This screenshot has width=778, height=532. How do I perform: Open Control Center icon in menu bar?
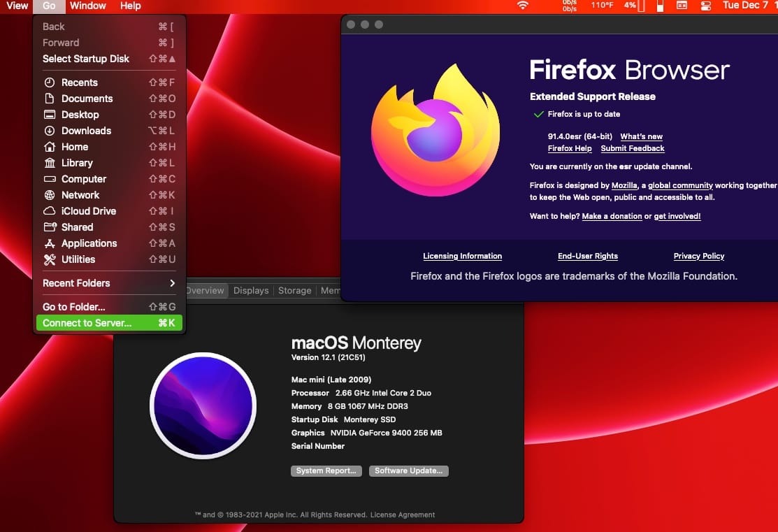coord(705,6)
